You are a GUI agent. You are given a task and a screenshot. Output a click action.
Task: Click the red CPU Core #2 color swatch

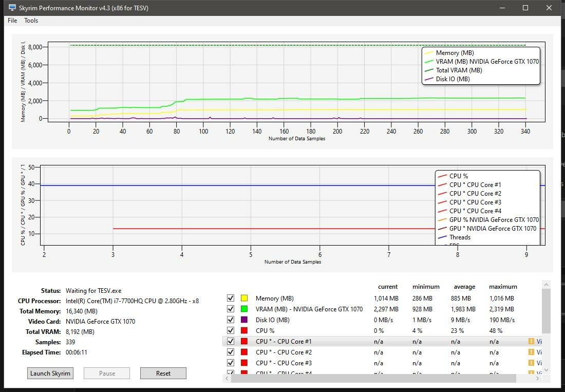(244, 352)
